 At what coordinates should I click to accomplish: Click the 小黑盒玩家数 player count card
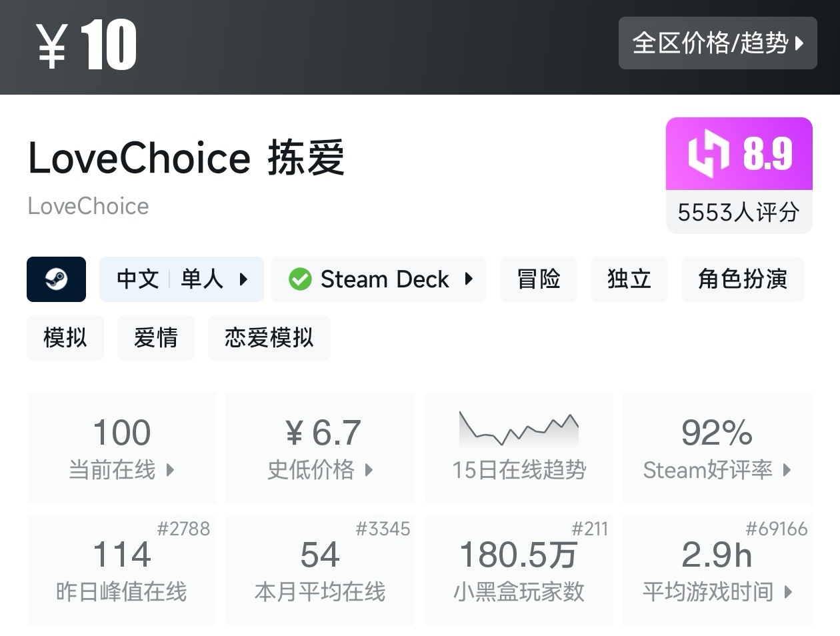519,570
